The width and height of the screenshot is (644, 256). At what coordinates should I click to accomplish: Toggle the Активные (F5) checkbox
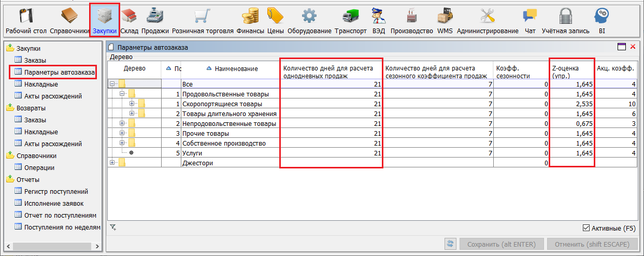coord(586,228)
